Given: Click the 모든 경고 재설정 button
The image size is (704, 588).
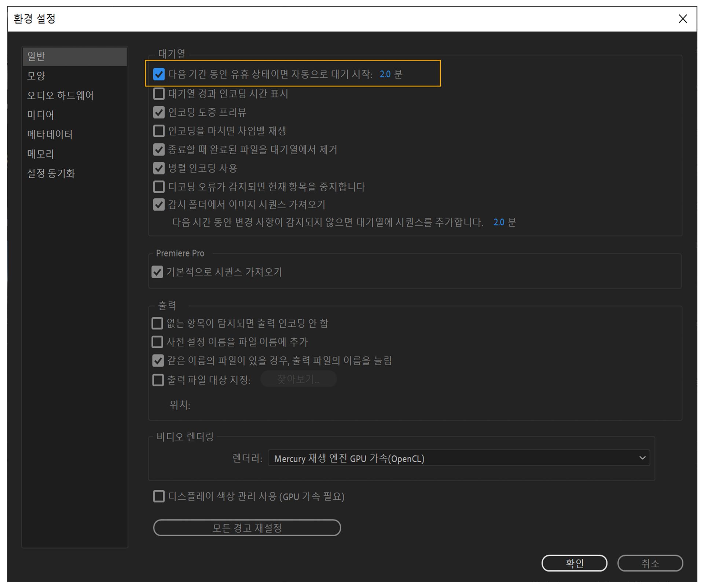Looking at the screenshot, I should click(247, 528).
